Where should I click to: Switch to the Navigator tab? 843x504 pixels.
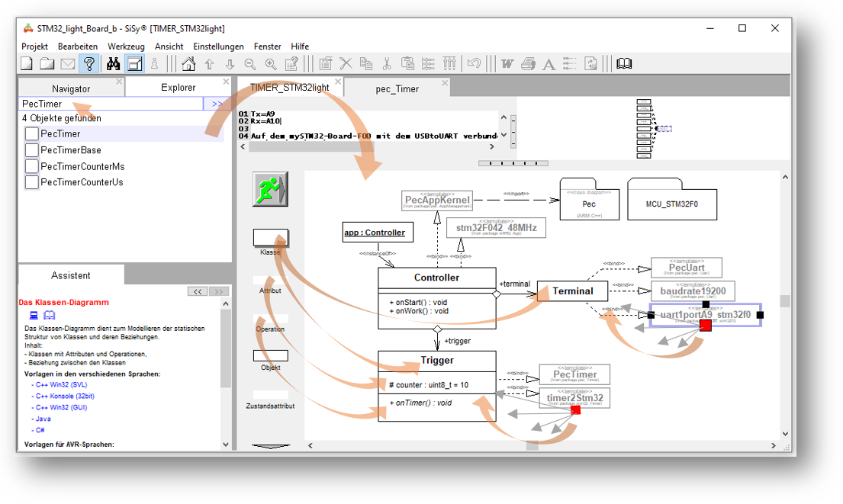point(71,88)
